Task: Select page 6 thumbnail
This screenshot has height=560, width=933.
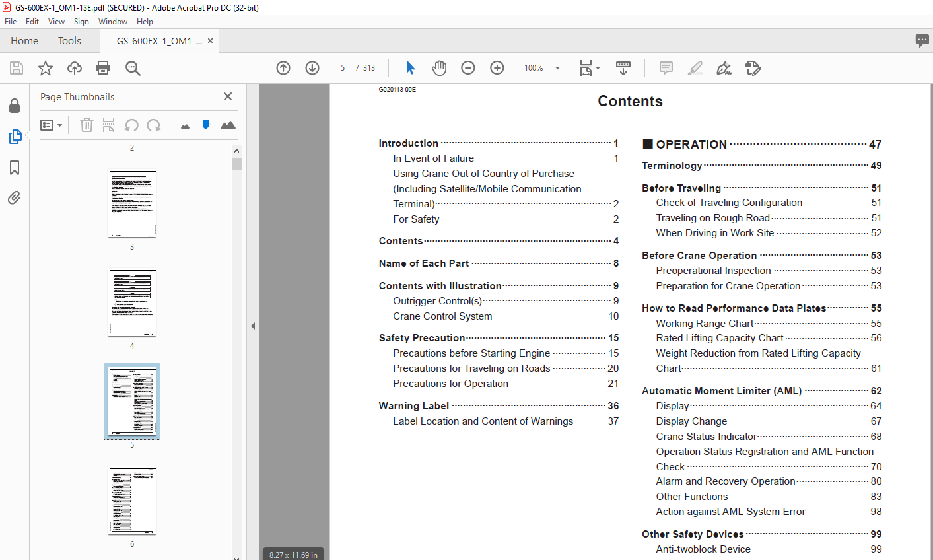Action: pyautogui.click(x=132, y=501)
